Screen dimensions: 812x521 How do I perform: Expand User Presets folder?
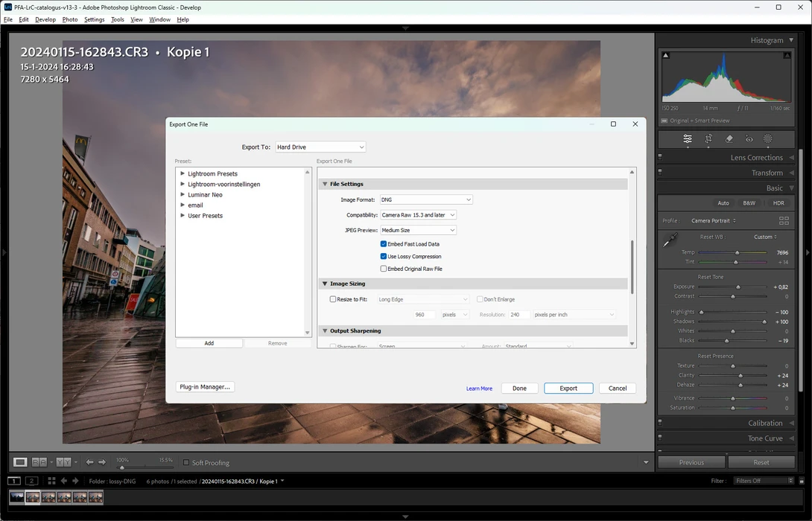pos(183,215)
